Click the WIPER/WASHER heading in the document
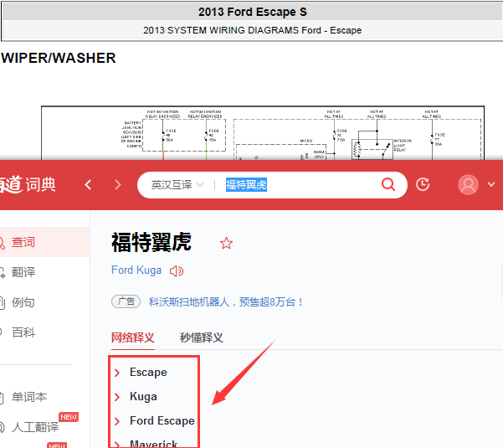The height and width of the screenshot is (448, 503). click(x=59, y=58)
